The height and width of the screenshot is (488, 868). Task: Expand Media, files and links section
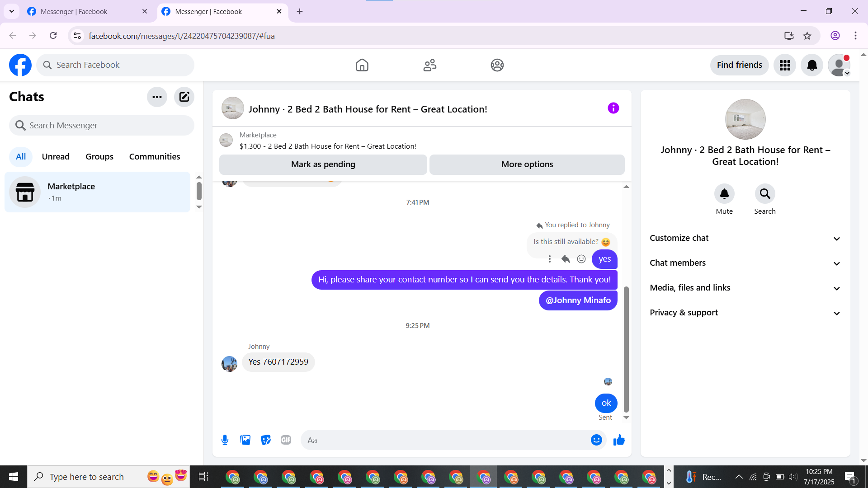[745, 288]
